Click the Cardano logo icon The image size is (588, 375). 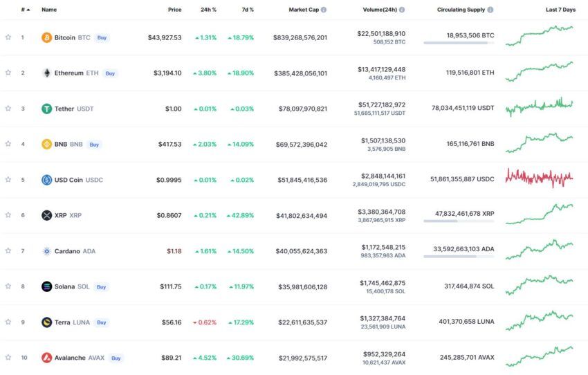click(x=46, y=251)
